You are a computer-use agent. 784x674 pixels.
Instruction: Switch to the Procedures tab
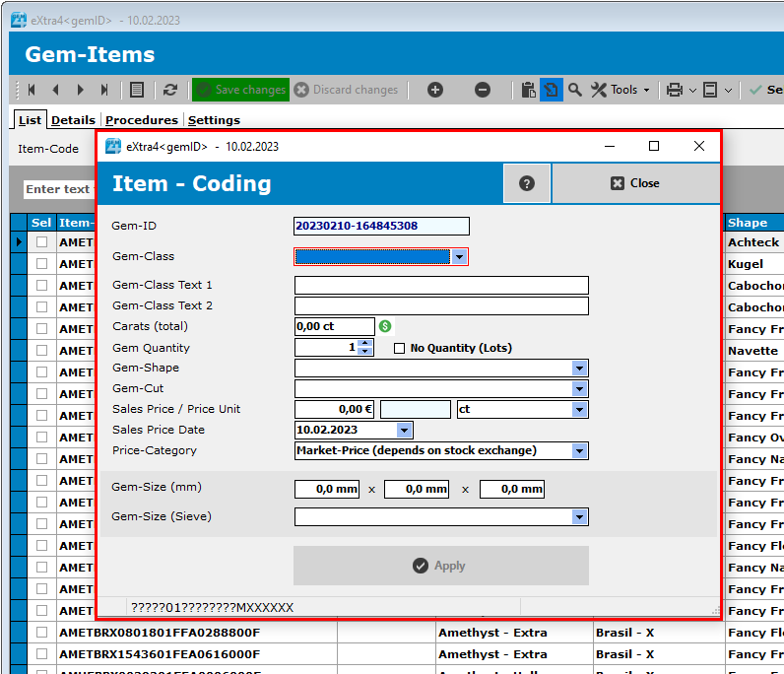point(142,120)
